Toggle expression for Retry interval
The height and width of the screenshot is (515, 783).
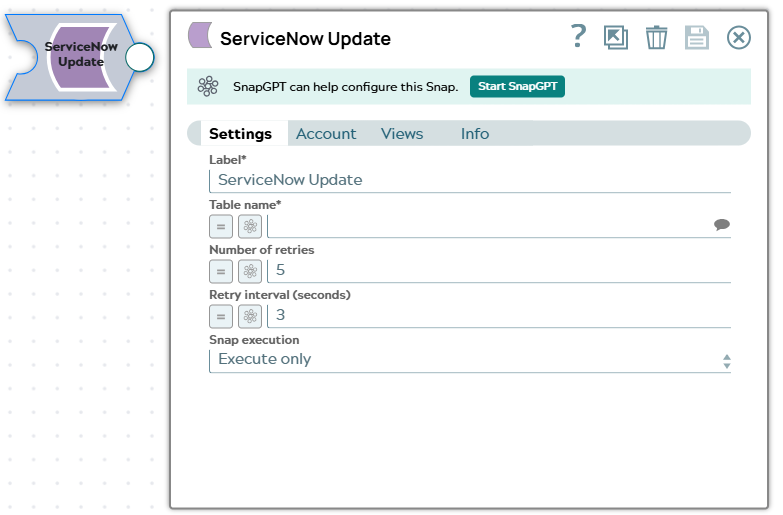tap(221, 317)
